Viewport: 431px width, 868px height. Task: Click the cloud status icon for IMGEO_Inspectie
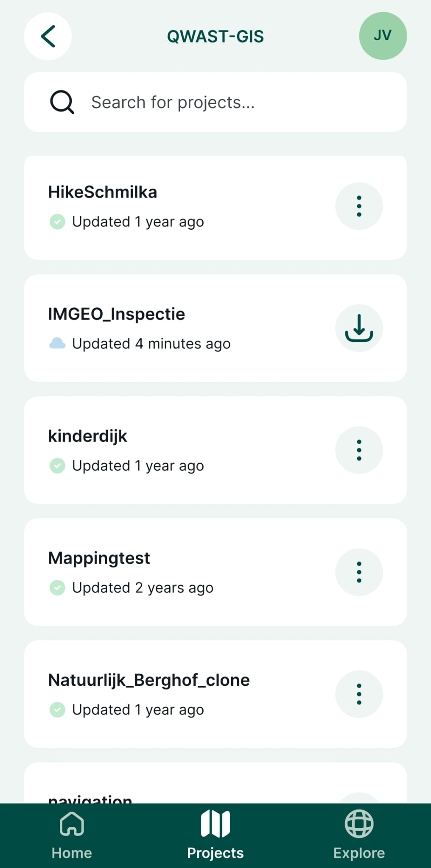point(57,343)
